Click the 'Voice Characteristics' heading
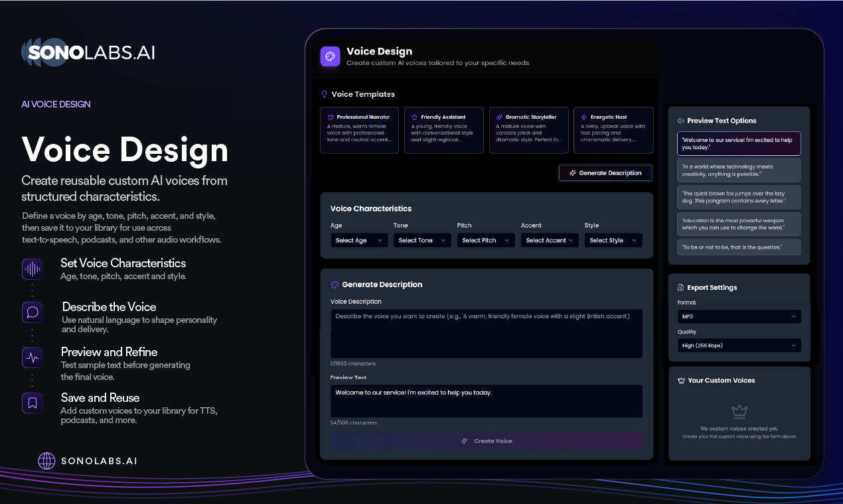 coord(371,208)
